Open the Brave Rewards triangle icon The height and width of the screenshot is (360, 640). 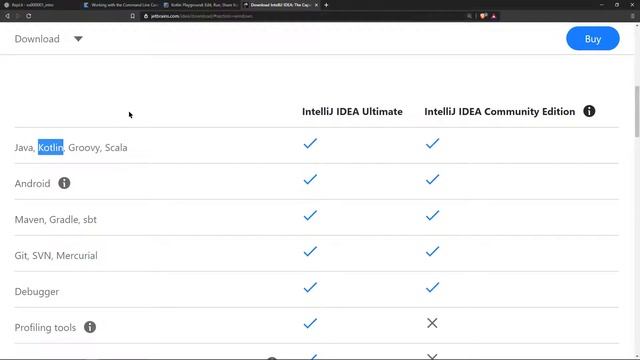494,16
